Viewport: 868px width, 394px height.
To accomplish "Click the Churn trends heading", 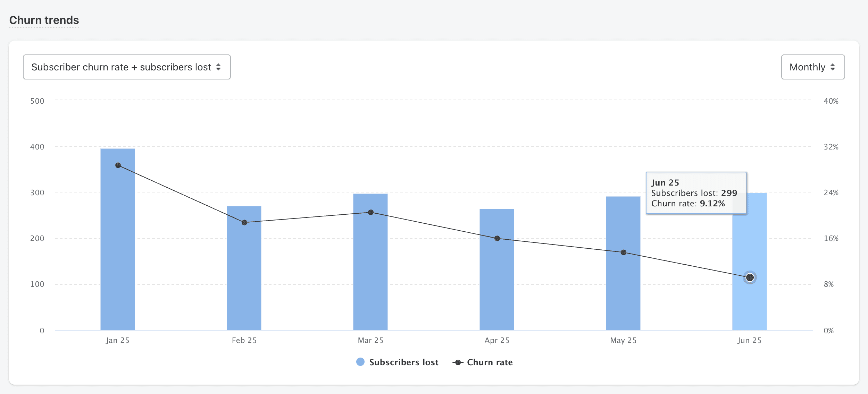I will tap(44, 20).
